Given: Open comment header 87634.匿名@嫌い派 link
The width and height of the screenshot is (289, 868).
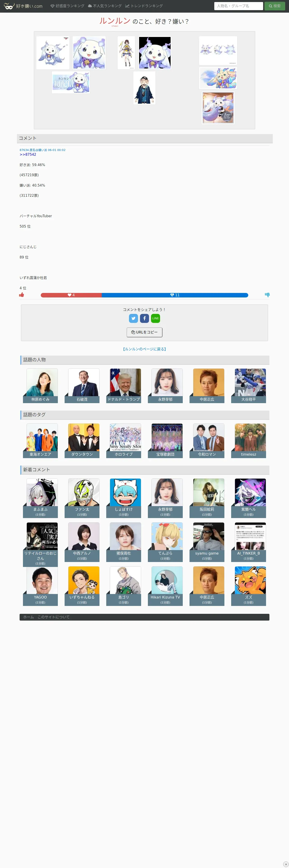Looking at the screenshot, I should [x=42, y=150].
